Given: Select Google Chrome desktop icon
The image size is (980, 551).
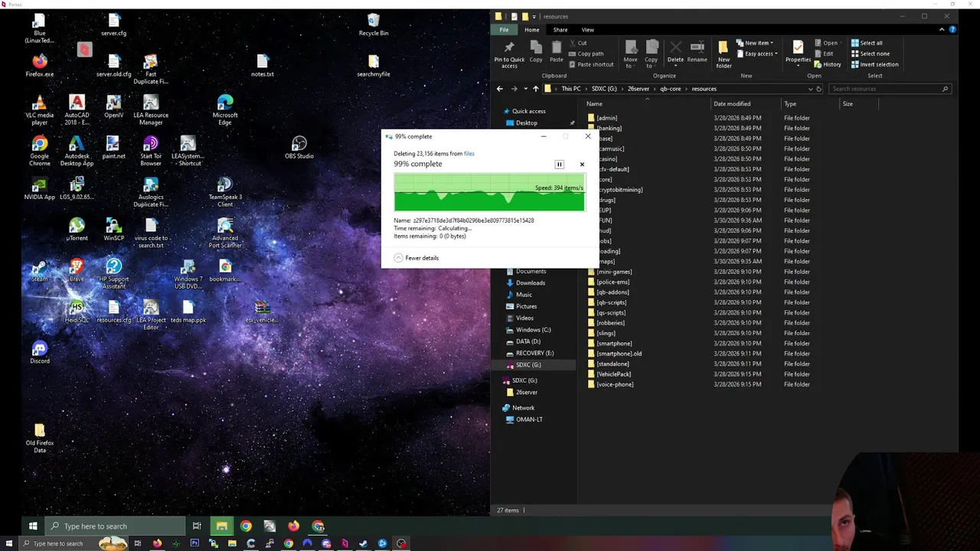Looking at the screenshot, I should click(40, 152).
